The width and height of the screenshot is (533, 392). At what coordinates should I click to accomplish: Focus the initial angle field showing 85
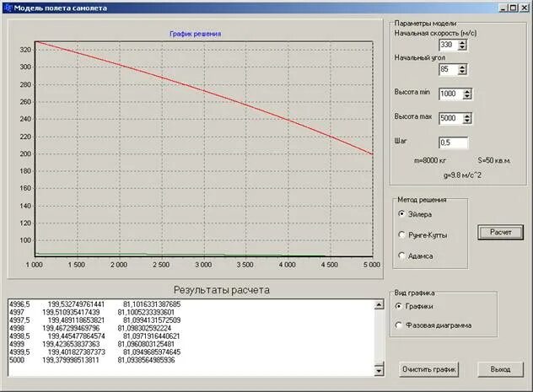pyautogui.click(x=449, y=69)
